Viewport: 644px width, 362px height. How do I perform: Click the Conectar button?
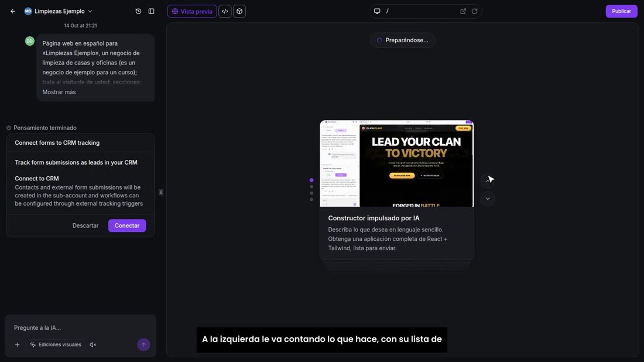tap(127, 226)
